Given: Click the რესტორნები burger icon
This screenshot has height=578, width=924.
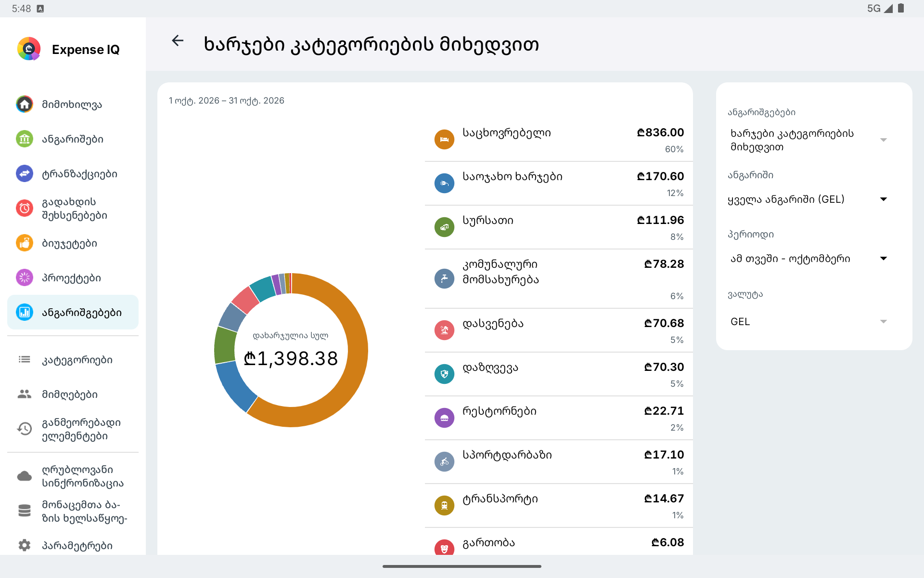Looking at the screenshot, I should 444,418.
